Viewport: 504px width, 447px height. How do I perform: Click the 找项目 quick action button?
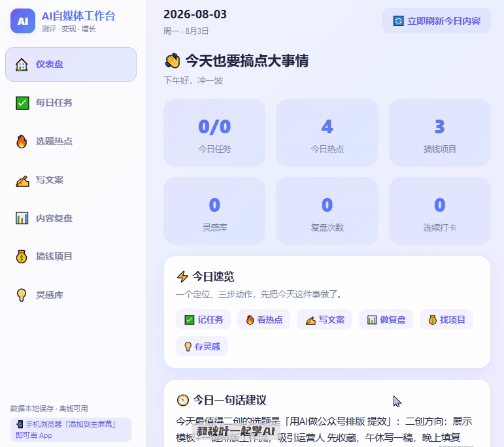[446, 320]
